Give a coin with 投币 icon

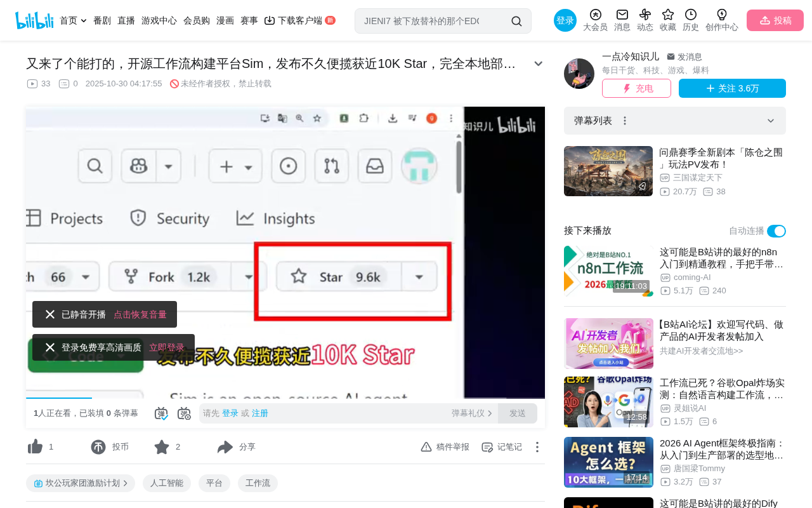(x=98, y=447)
